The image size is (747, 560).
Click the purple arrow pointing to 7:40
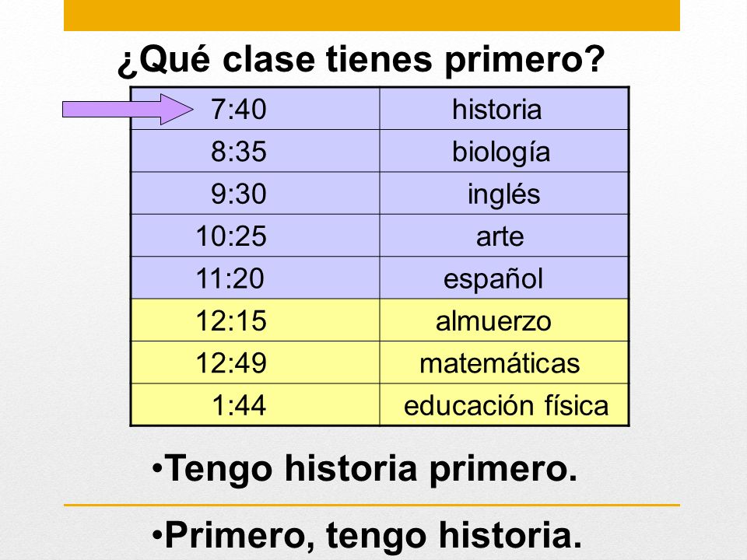click(128, 109)
